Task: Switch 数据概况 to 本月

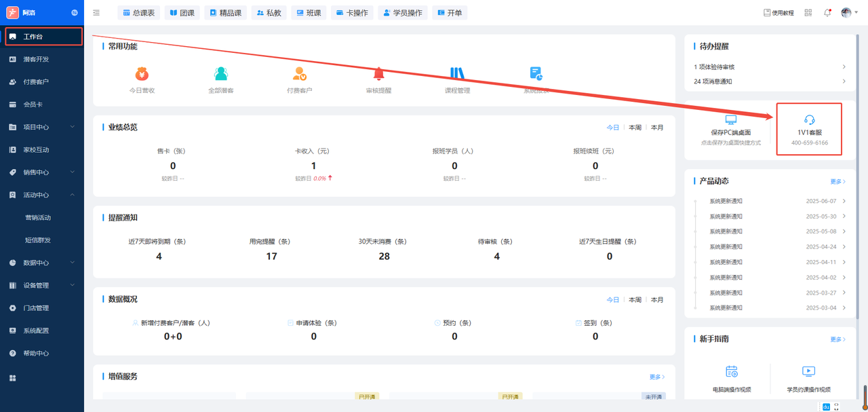Action: [x=656, y=299]
